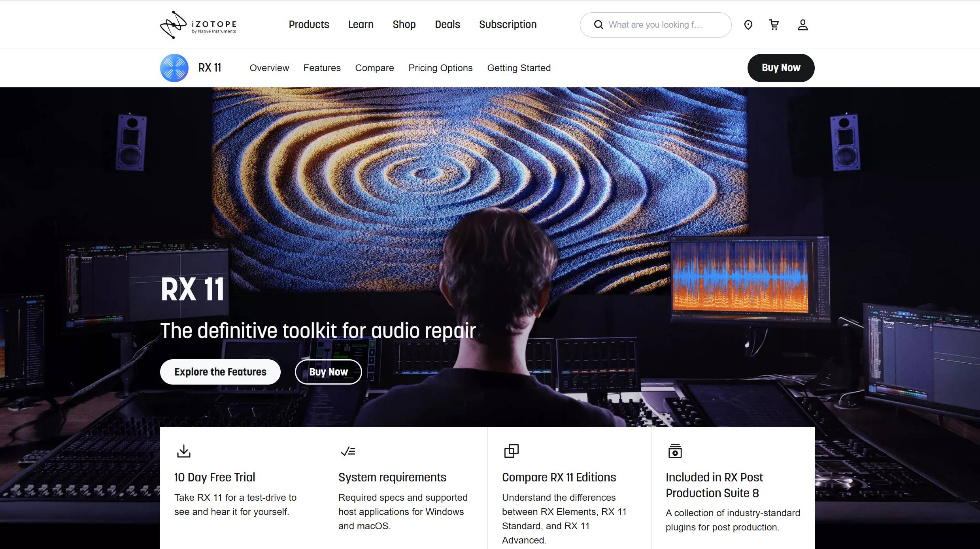
Task: Click 'A collection of industry-standard plugins' text
Action: [x=733, y=520]
